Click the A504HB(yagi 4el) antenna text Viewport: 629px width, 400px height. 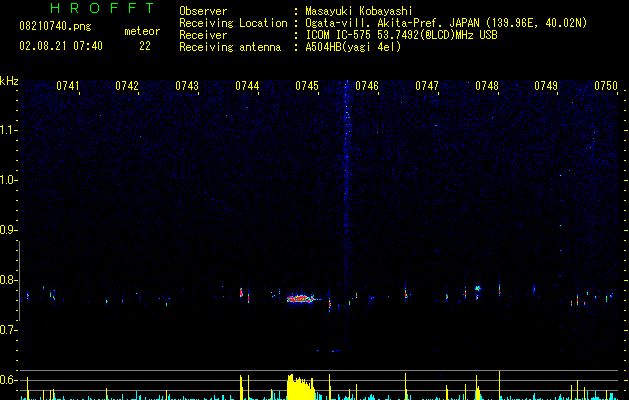point(353,47)
